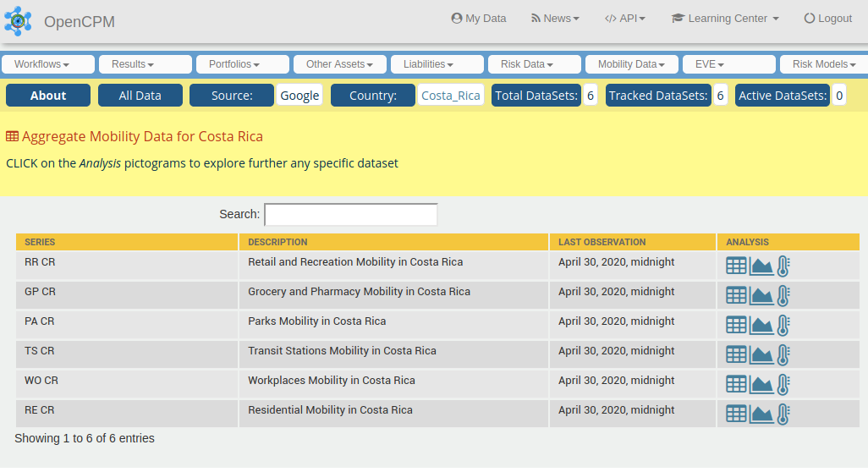The width and height of the screenshot is (868, 472).
Task: Open area chart for Retail and Recreation row
Action: click(761, 266)
